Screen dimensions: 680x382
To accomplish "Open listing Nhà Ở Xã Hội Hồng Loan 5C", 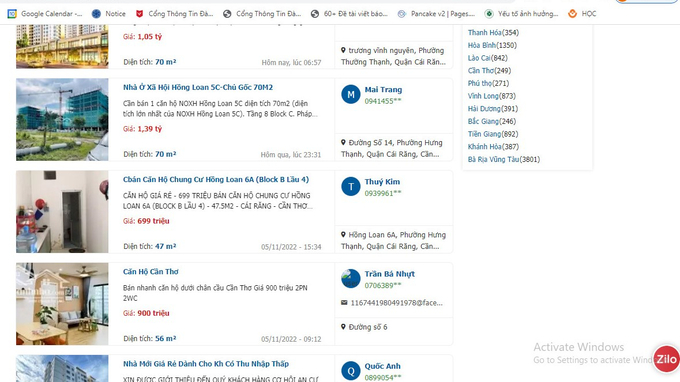I will coord(198,87).
